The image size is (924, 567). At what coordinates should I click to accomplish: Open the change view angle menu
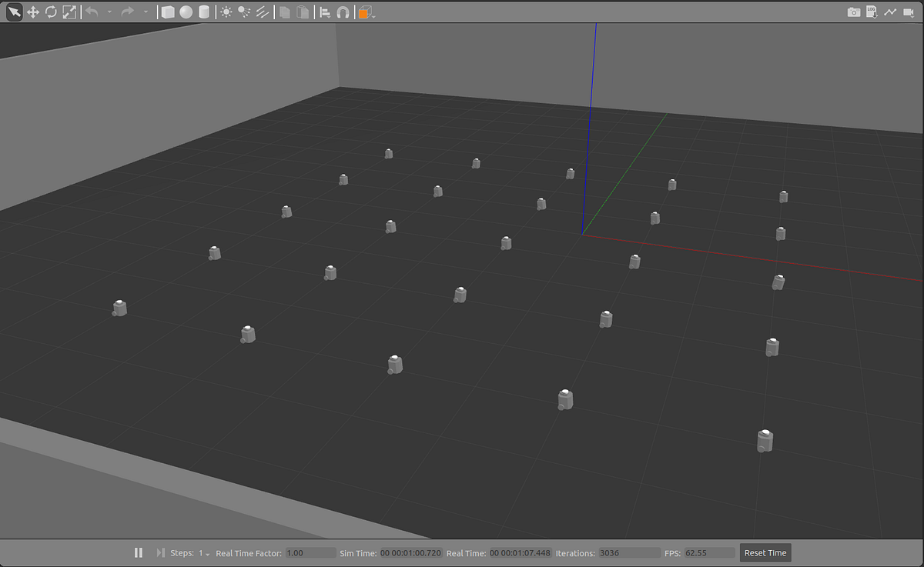click(x=363, y=12)
